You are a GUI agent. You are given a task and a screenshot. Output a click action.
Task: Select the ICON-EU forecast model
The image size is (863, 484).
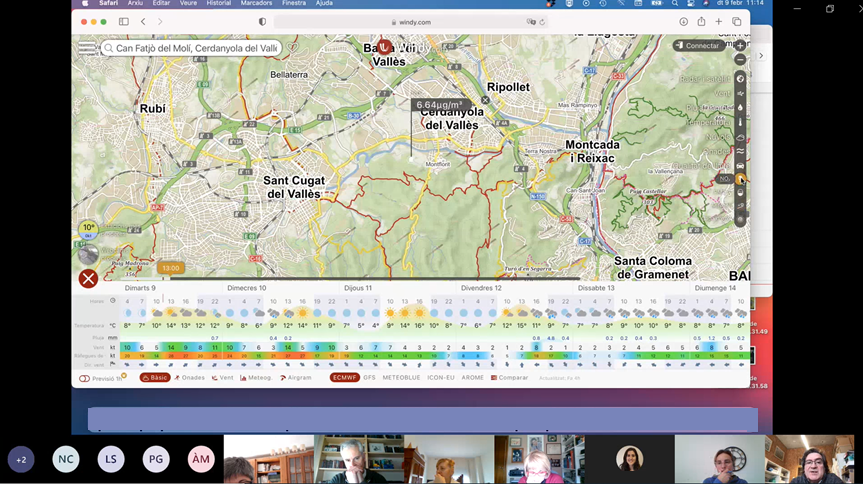441,378
